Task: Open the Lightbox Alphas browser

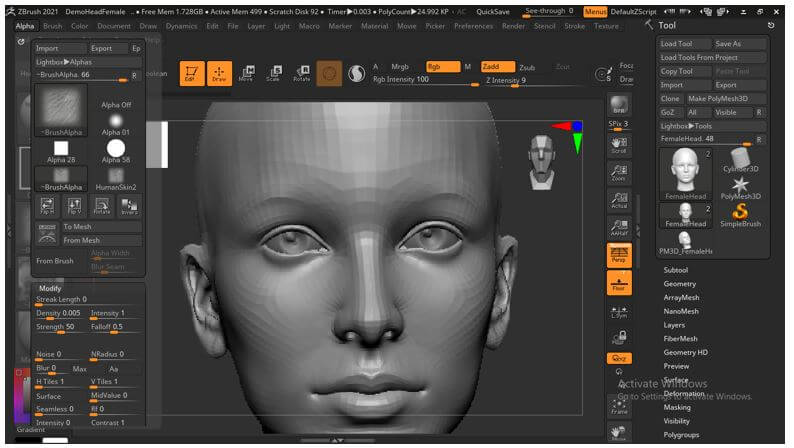Action: click(x=64, y=62)
